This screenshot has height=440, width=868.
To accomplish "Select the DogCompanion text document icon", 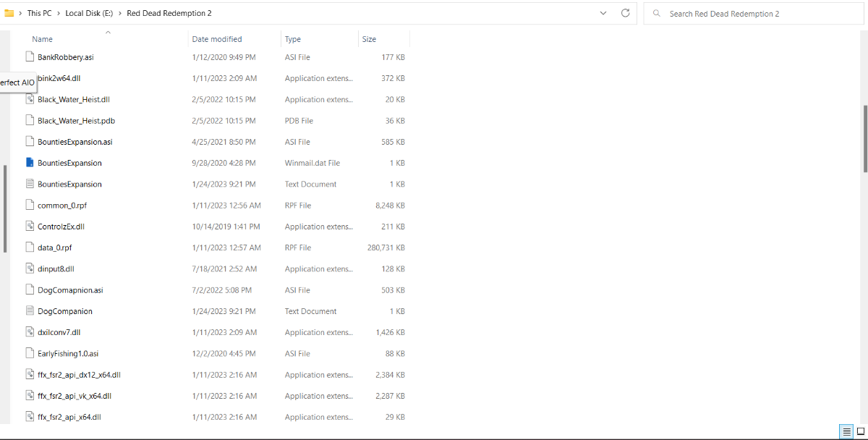I will pos(30,311).
